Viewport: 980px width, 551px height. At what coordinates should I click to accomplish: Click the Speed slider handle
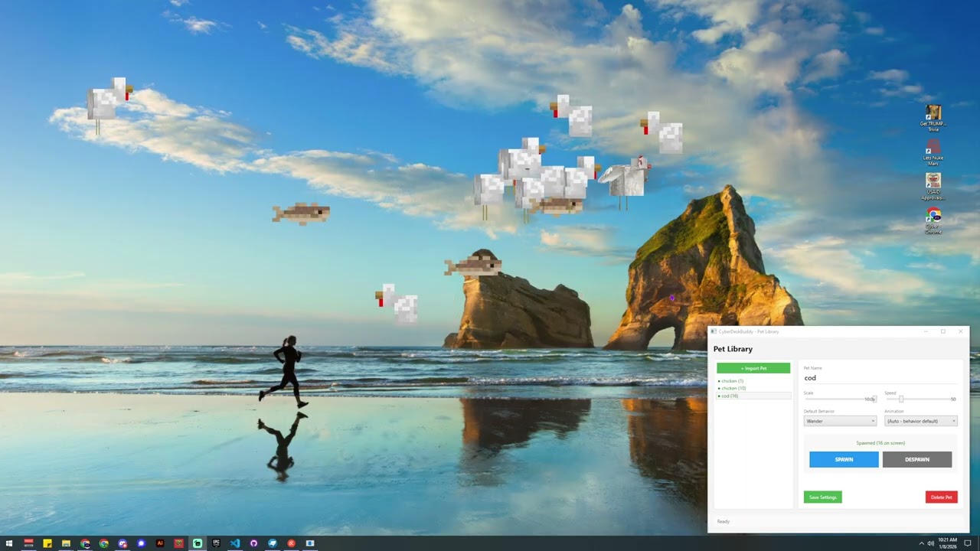point(901,399)
